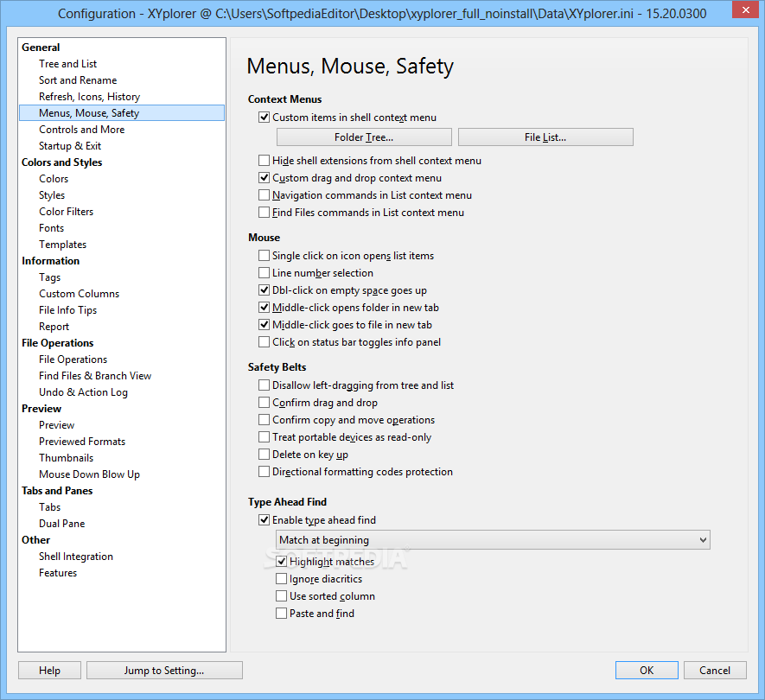Toggle Middle-click goes to file in new tab
Viewport: 765px width, 700px height.
[264, 325]
